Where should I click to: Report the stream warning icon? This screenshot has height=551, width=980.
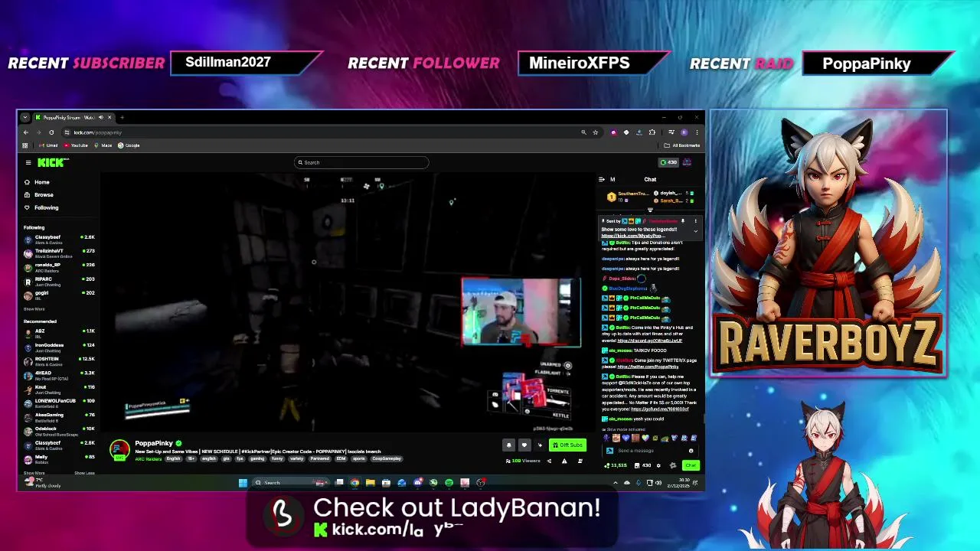[564, 461]
